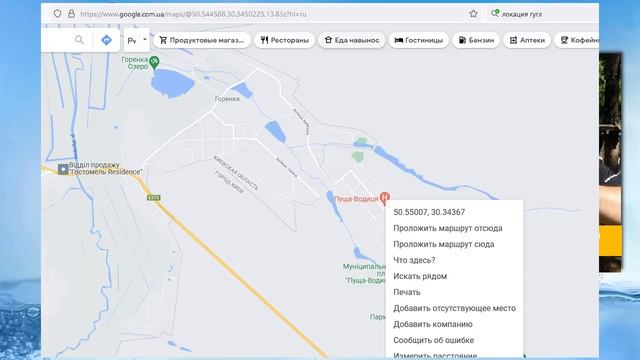Screen dimensions: 640x360
Task: Select 'Сообщить об ошибке' menu entry
Action: [433, 340]
